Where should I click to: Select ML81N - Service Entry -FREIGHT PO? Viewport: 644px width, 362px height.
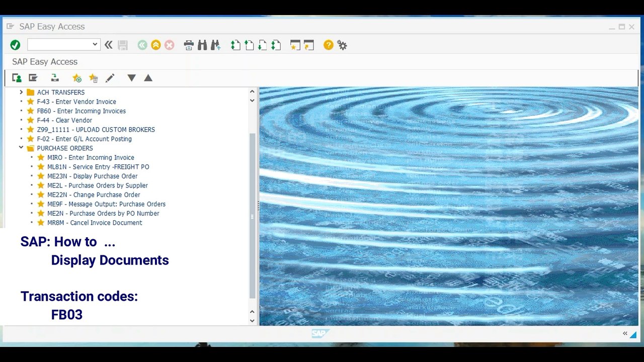98,167
